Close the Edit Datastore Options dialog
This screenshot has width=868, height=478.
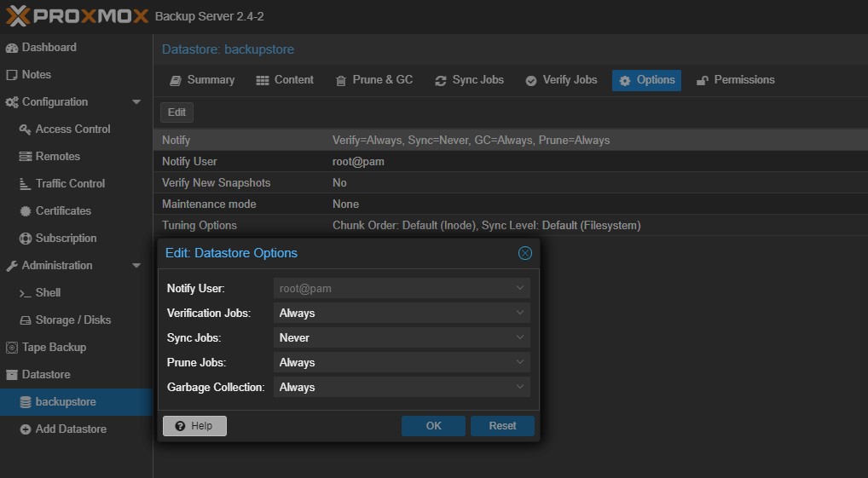pyautogui.click(x=525, y=253)
